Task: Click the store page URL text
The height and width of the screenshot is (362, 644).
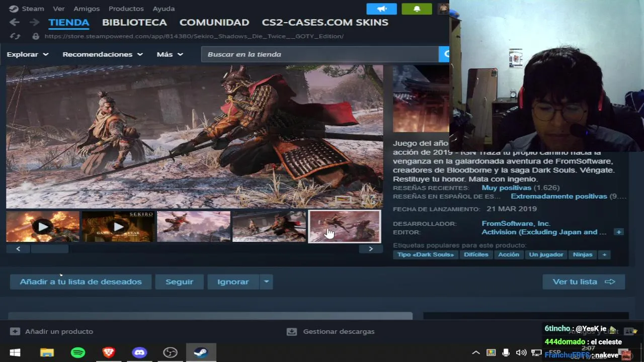Action: (x=194, y=36)
